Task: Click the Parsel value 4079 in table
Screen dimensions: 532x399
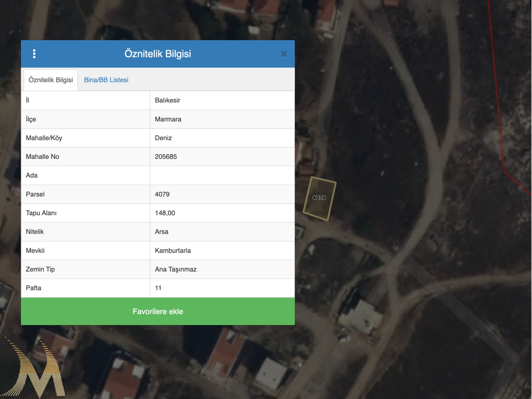Action: pos(162,194)
